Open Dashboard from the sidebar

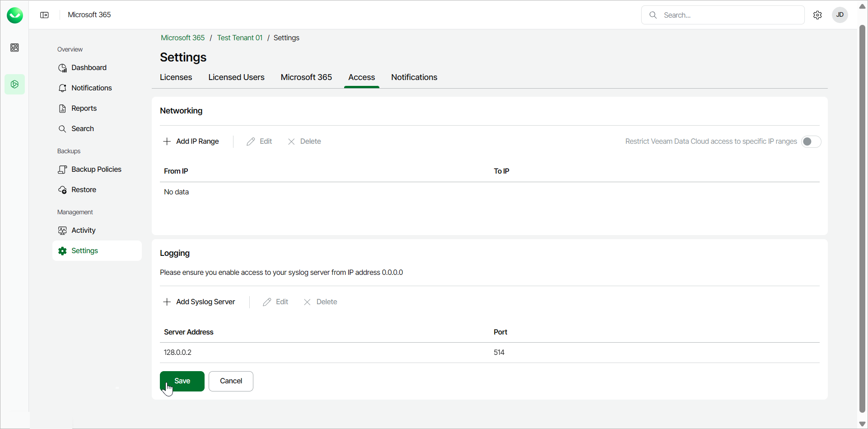pos(89,68)
